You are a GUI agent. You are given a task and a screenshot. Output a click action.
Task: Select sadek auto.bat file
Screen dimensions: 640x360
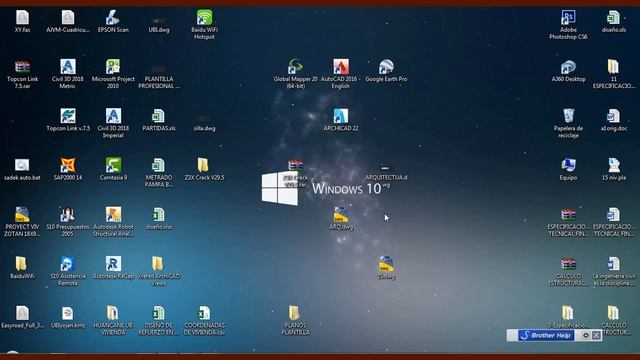(x=22, y=165)
